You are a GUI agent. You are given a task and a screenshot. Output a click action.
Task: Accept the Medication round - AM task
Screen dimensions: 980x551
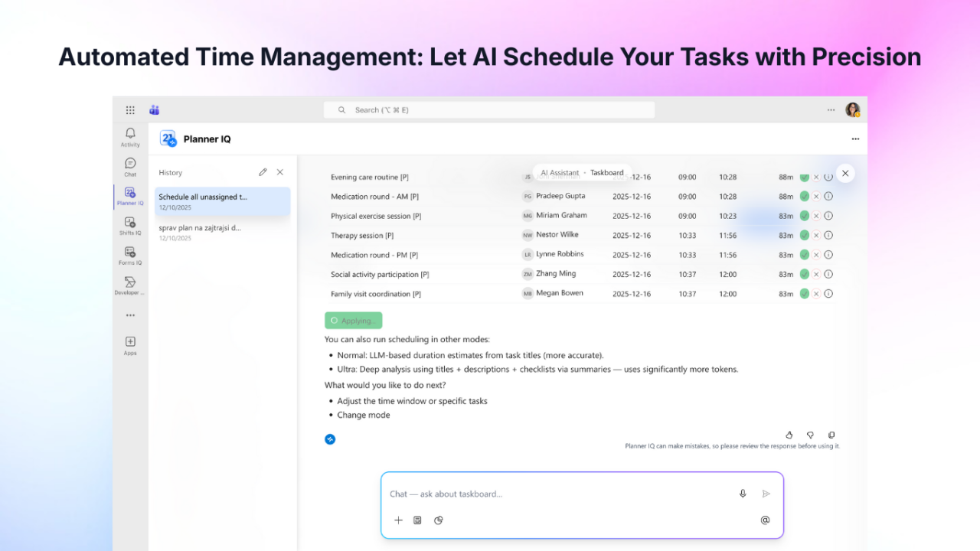(x=805, y=197)
